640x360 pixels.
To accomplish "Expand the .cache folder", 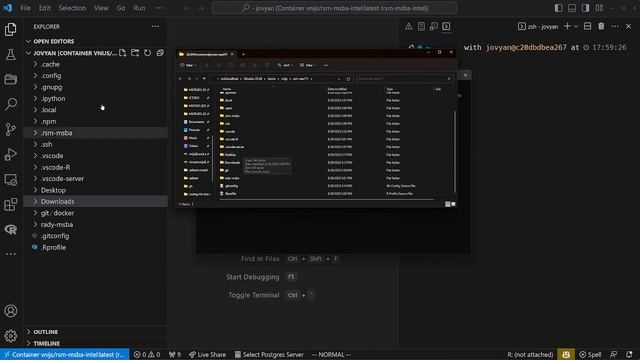I will 96,64.
